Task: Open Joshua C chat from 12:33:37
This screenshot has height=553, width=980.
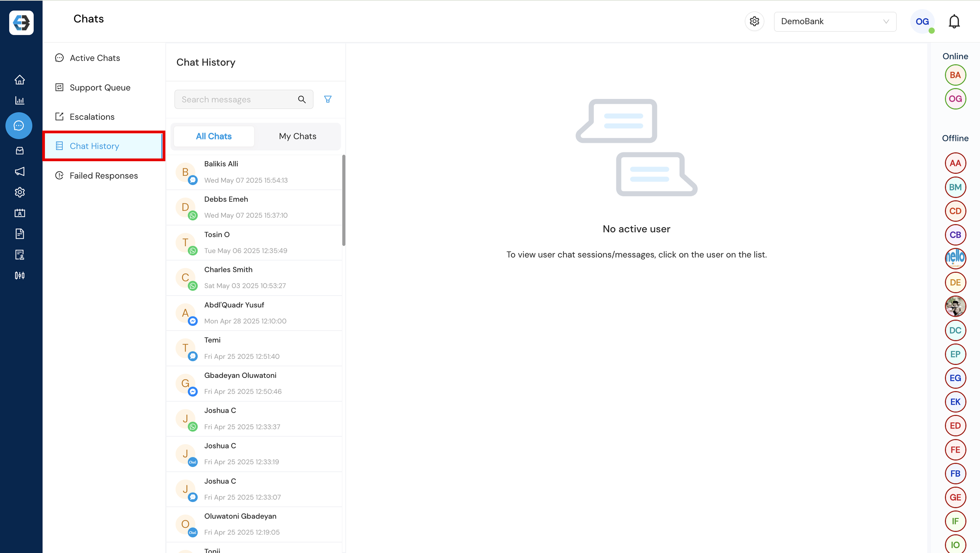Action: [x=254, y=419]
